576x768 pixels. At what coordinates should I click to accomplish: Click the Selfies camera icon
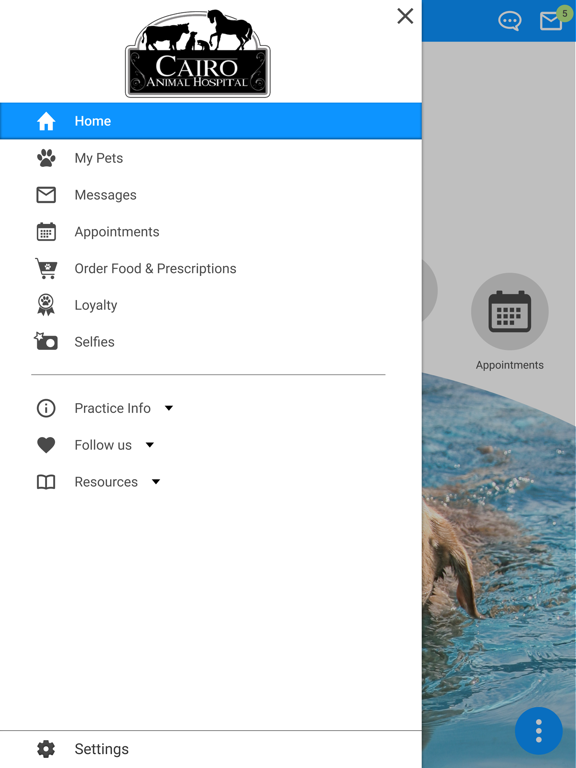click(46, 341)
